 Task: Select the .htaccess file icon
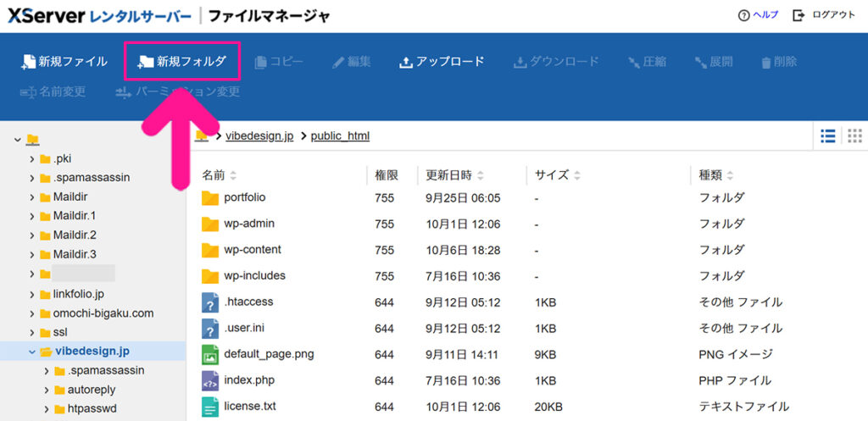210,302
